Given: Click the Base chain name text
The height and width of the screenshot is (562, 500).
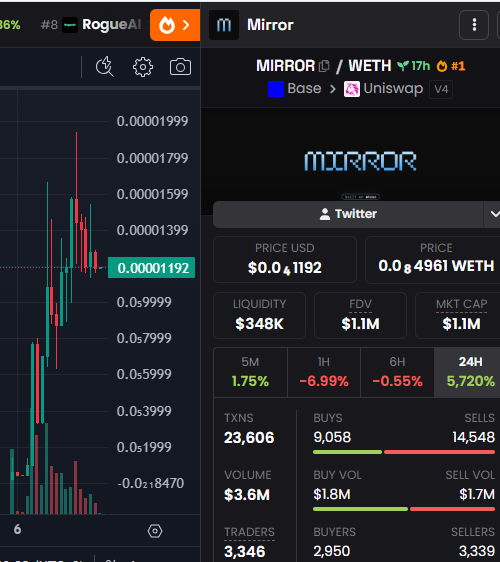Looking at the screenshot, I should (x=304, y=89).
